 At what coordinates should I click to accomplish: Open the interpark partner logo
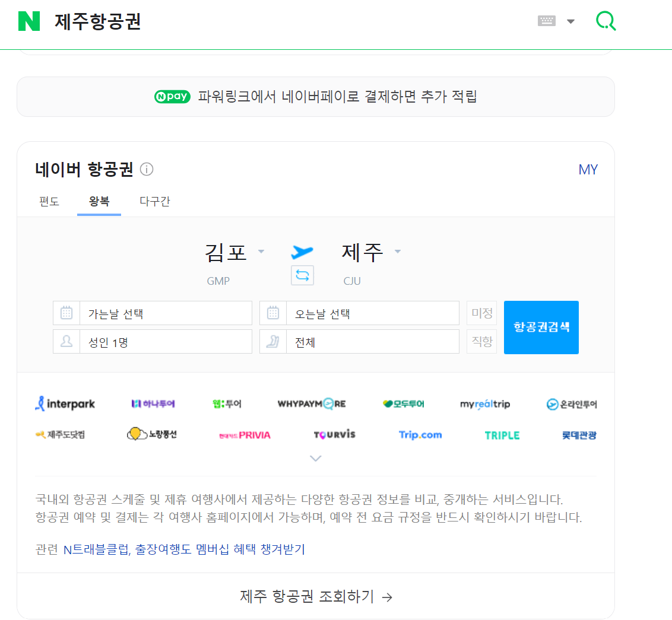(x=65, y=403)
